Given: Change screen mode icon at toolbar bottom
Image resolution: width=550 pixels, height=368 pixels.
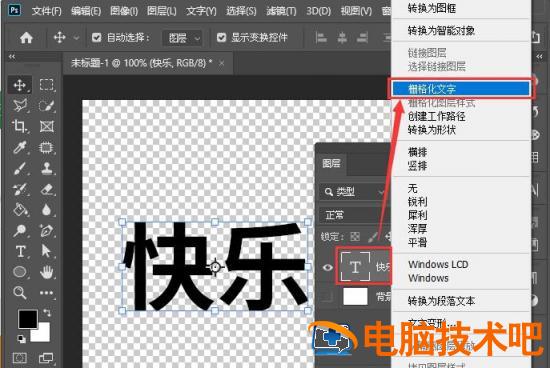Looking at the screenshot, I should pos(46,358).
